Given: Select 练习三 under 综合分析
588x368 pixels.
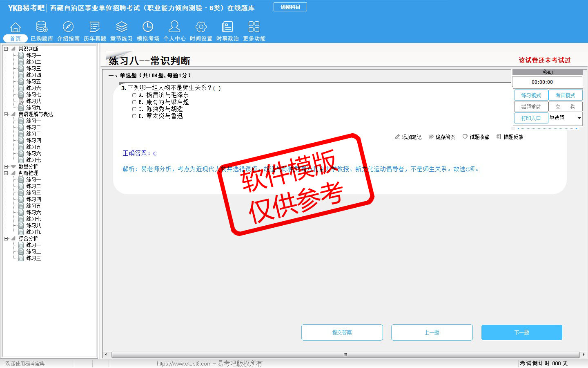Looking at the screenshot, I should click(x=33, y=258).
